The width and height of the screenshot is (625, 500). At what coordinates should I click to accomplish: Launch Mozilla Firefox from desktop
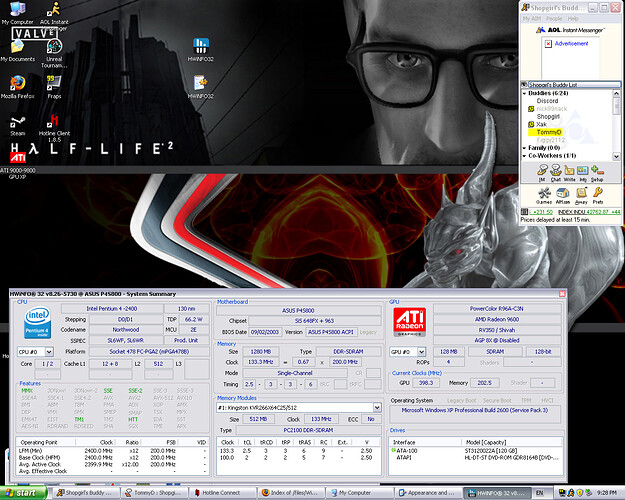(18, 87)
